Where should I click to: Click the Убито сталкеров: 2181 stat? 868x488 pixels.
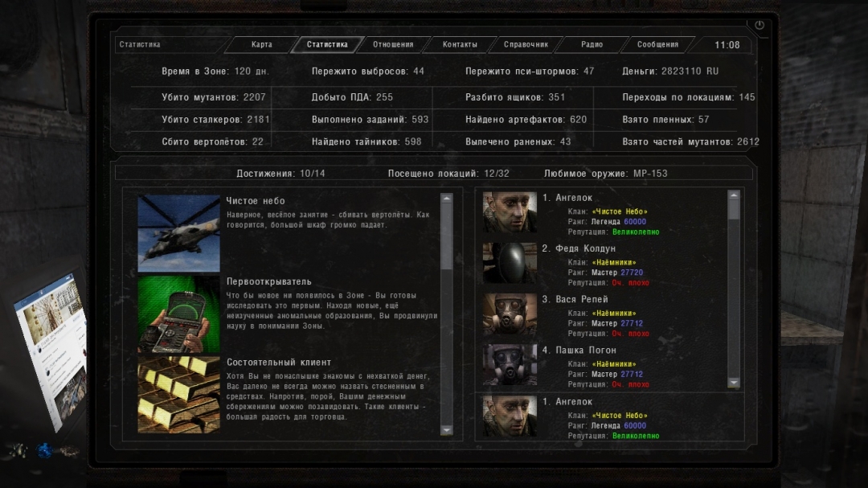[x=216, y=120]
